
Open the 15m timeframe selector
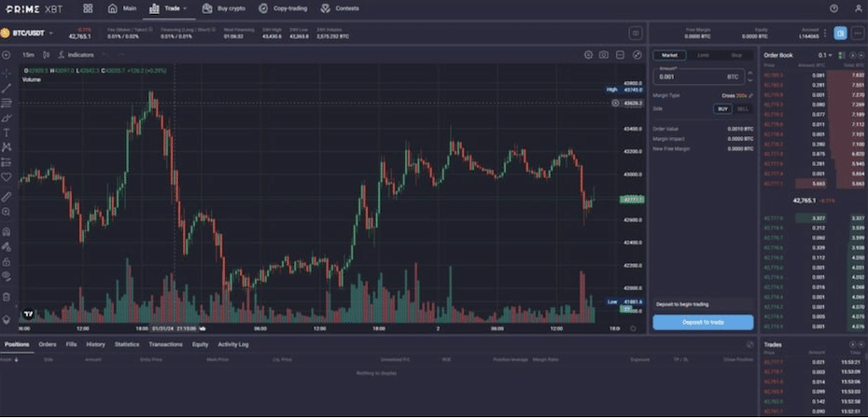coord(29,55)
